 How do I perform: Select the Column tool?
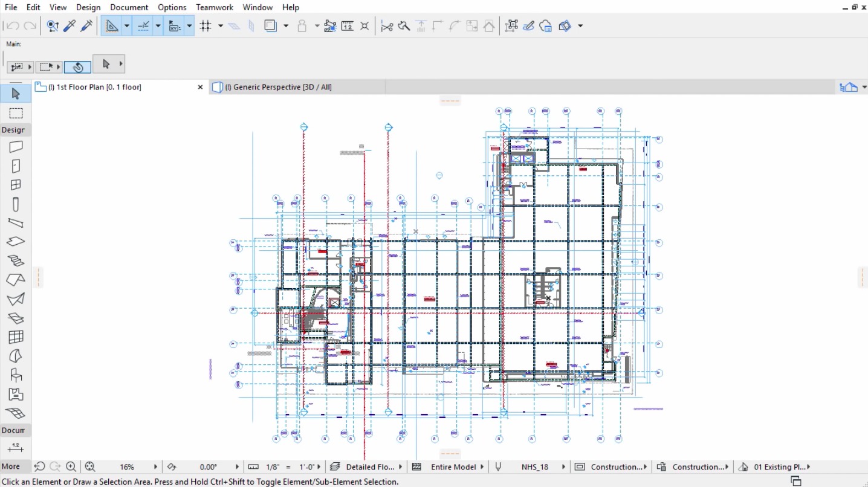pyautogui.click(x=15, y=203)
